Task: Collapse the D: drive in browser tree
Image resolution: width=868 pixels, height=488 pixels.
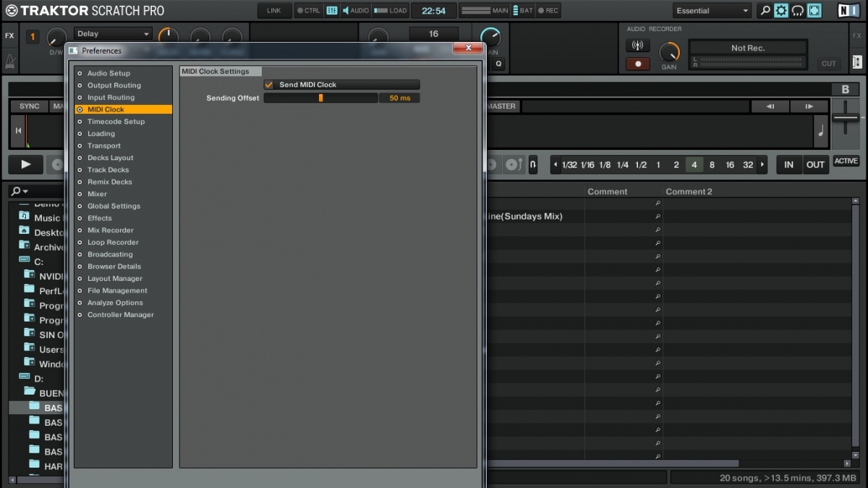Action: (x=24, y=377)
